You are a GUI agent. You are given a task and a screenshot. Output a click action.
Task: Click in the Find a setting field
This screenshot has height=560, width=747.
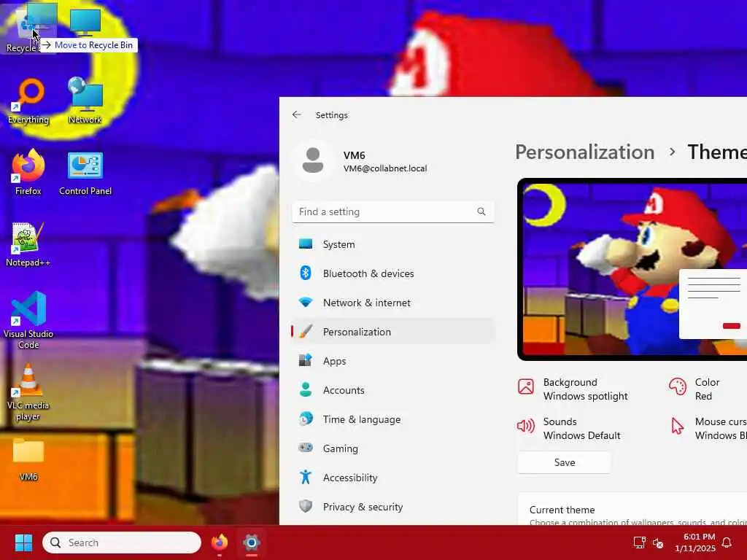(393, 211)
